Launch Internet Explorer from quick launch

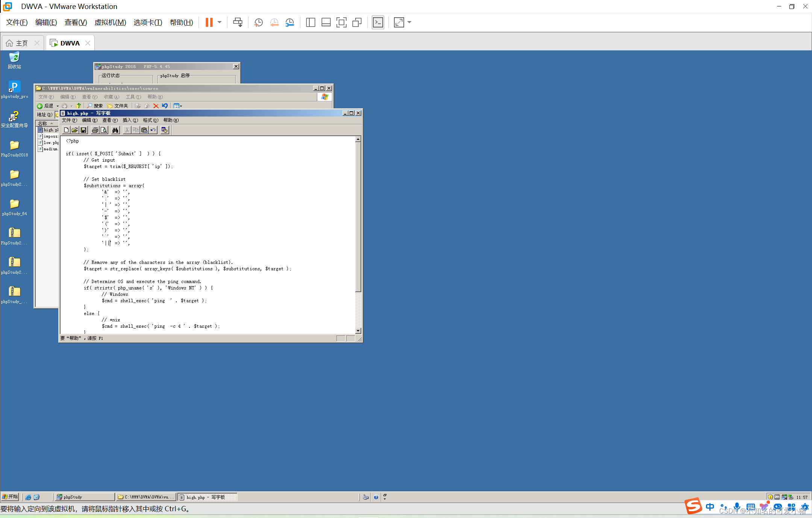coord(28,497)
